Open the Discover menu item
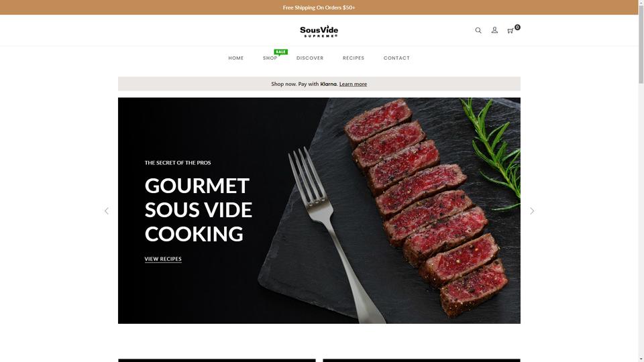This screenshot has height=362, width=644. [x=310, y=58]
